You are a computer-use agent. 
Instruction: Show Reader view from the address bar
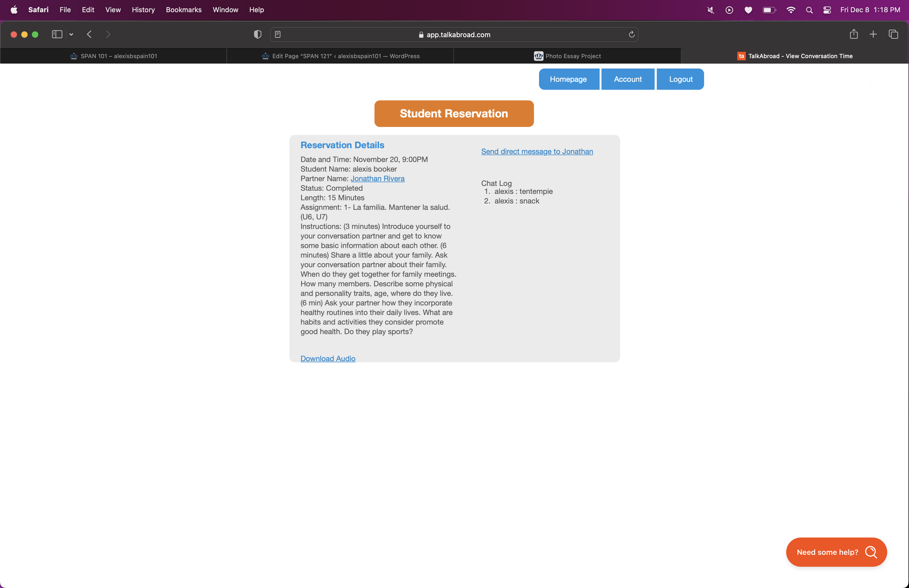point(278,34)
